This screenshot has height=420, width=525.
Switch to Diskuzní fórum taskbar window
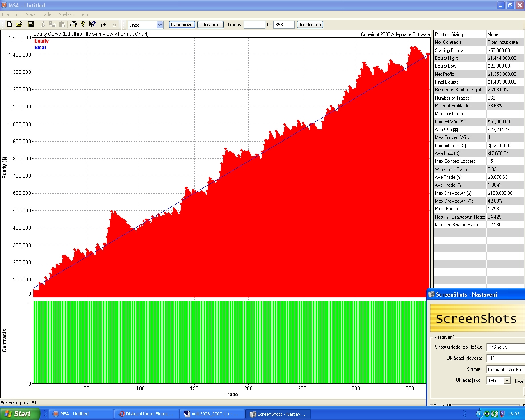pyautogui.click(x=146, y=414)
